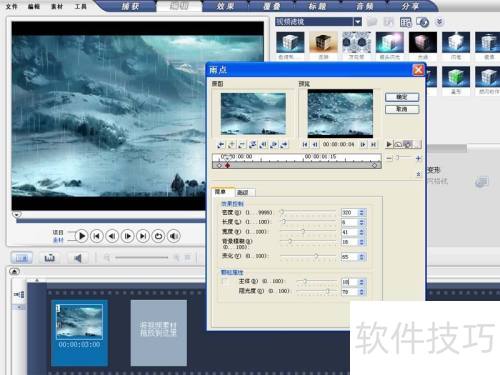
Task: Click the 宽度 value field showing 41
Action: click(349, 232)
